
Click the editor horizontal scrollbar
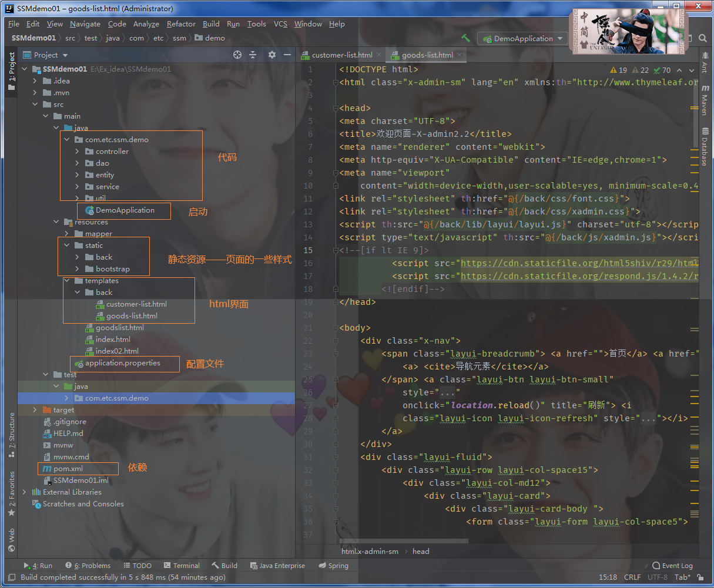[404, 540]
